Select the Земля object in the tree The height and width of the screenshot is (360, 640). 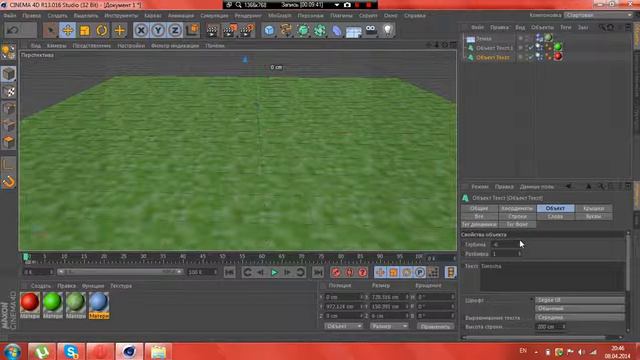pos(484,39)
